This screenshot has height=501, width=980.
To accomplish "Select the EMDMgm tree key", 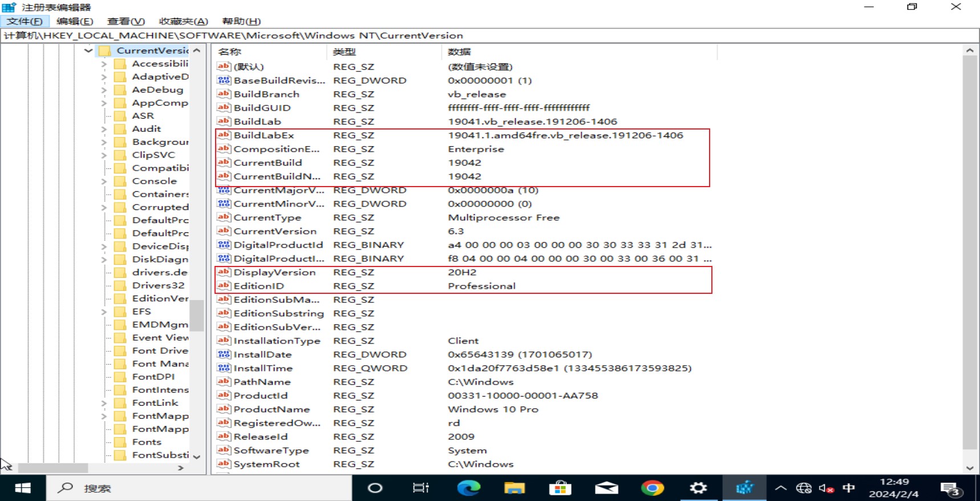I will 160,324.
